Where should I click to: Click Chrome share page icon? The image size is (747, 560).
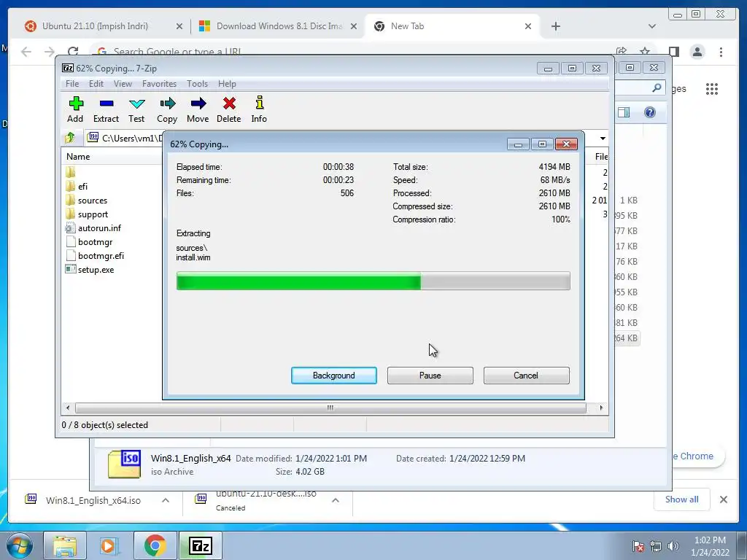[x=622, y=51]
